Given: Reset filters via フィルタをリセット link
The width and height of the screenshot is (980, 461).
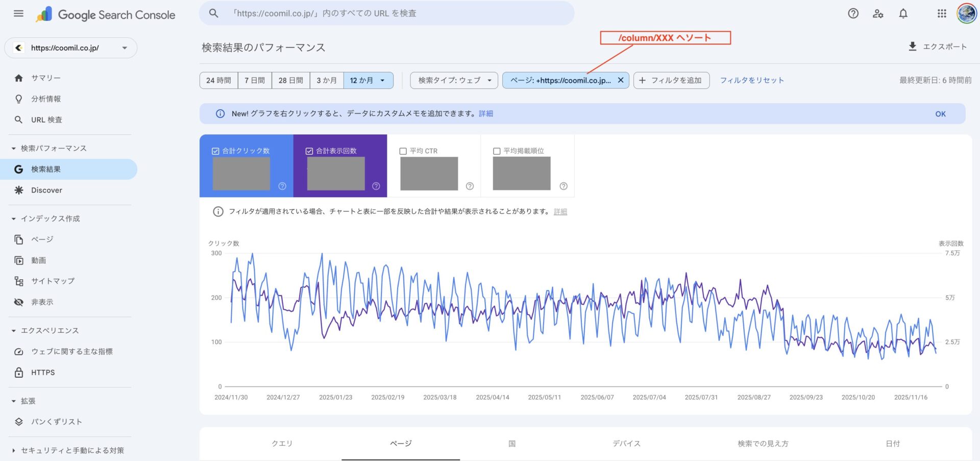Looking at the screenshot, I should pyautogui.click(x=752, y=80).
